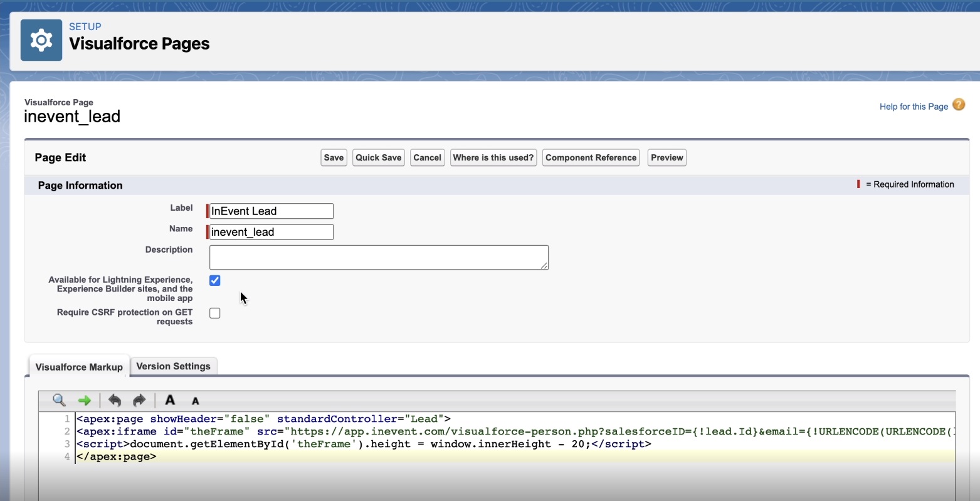
Task: Click the Quick Save button
Action: tap(378, 157)
